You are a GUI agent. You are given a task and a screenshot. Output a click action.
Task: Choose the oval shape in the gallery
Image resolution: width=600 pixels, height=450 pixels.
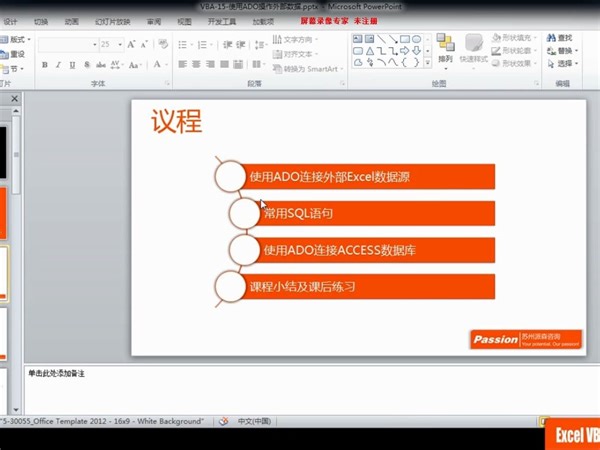(416, 39)
